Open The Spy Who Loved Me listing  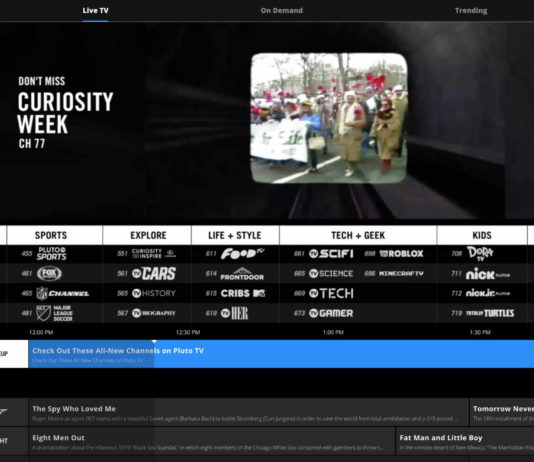(249, 413)
